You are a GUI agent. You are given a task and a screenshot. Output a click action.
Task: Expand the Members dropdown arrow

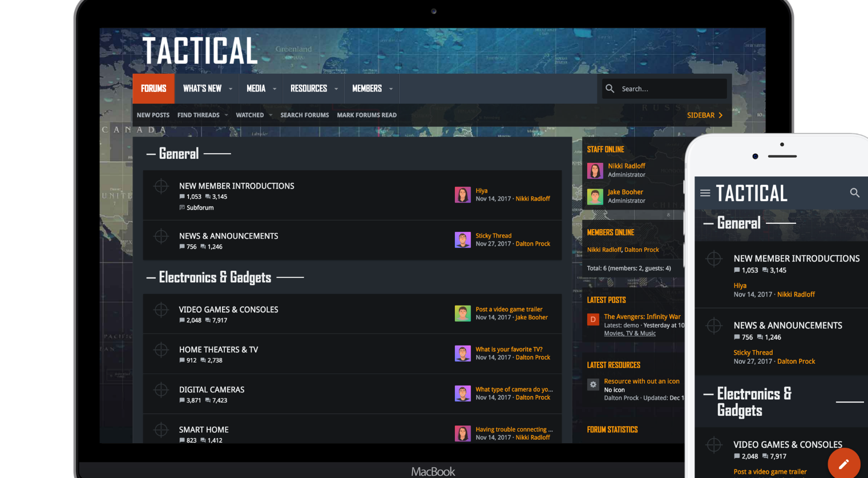tap(391, 89)
